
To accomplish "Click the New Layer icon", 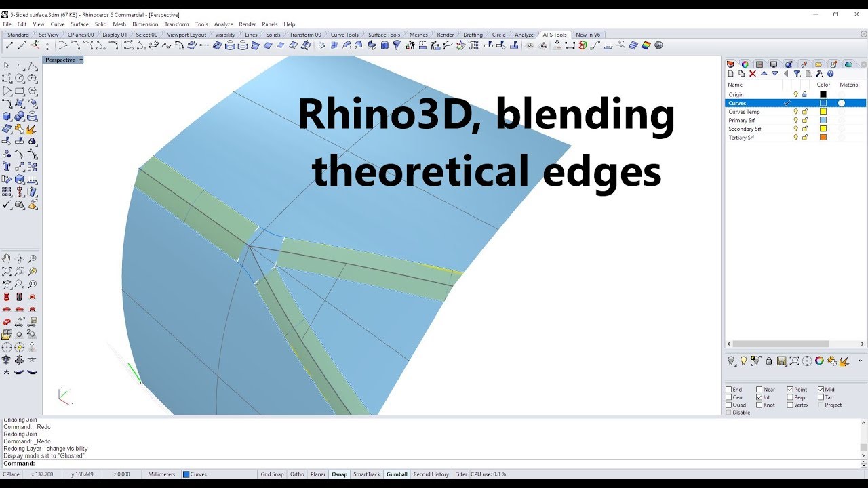I will pos(731,73).
